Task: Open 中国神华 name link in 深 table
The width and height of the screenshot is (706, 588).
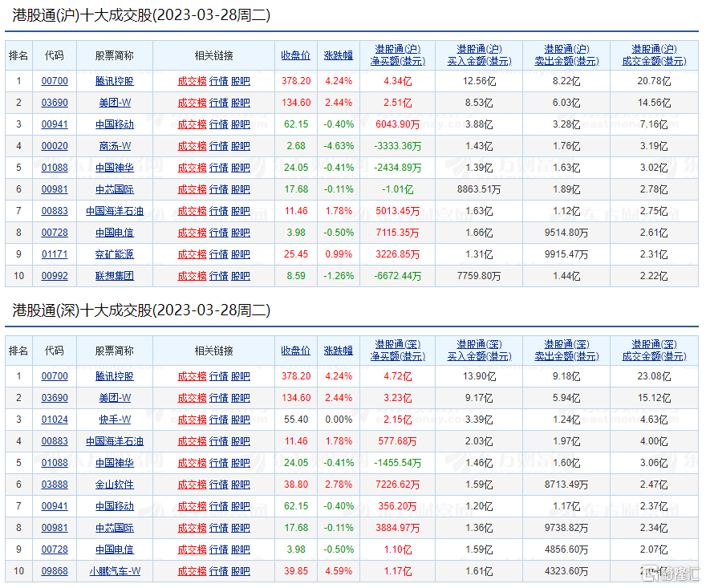Action: pyautogui.click(x=115, y=462)
